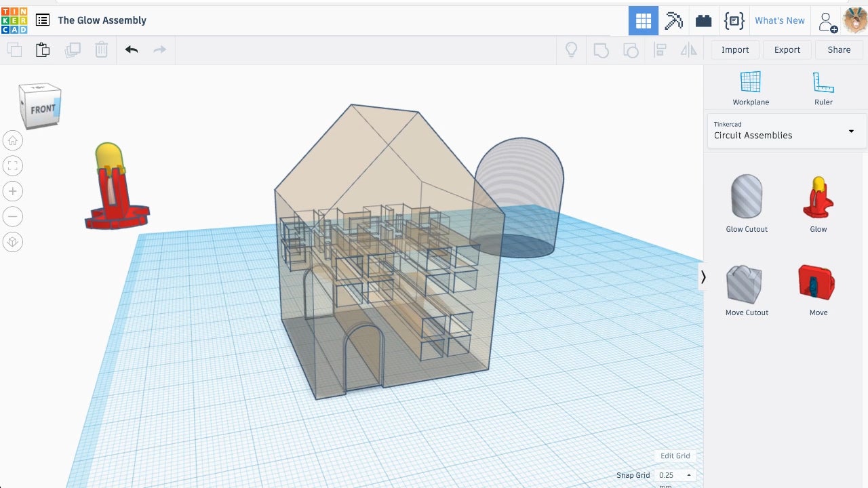Toggle orthographic/perspective view cube icon

pyautogui.click(x=13, y=242)
